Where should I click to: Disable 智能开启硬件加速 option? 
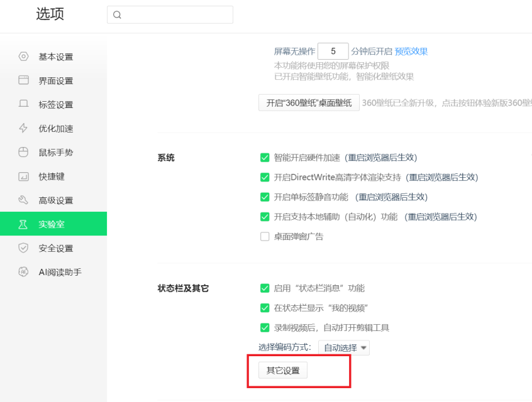265,158
